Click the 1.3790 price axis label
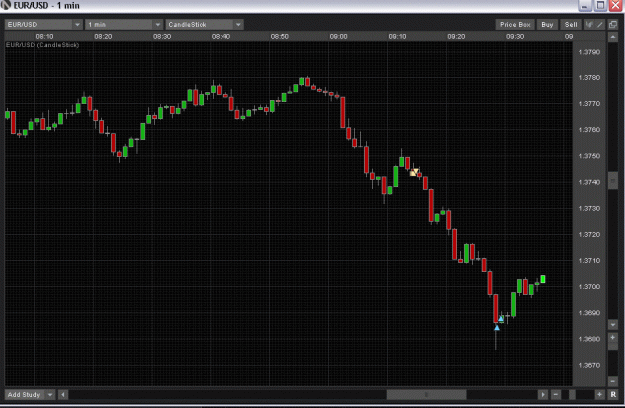 point(589,52)
